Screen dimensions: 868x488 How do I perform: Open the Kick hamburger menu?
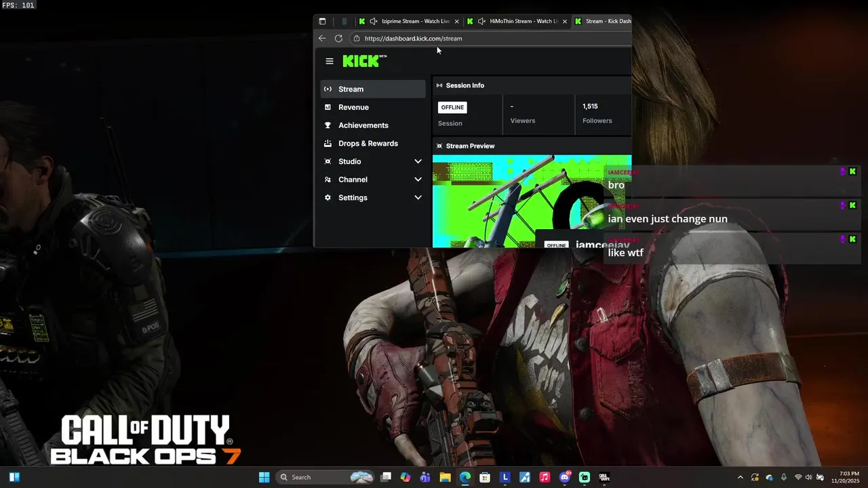pyautogui.click(x=330, y=61)
